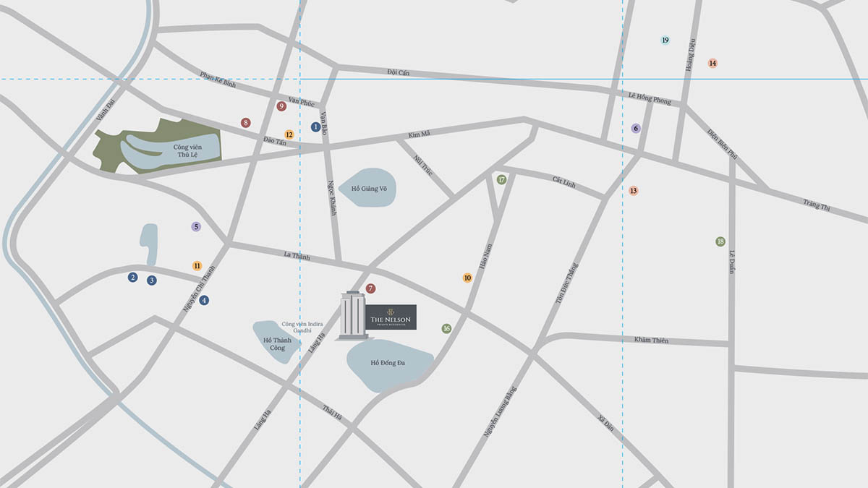The image size is (868, 488).
Task: Select the blue marker number 4
Action: coord(205,300)
